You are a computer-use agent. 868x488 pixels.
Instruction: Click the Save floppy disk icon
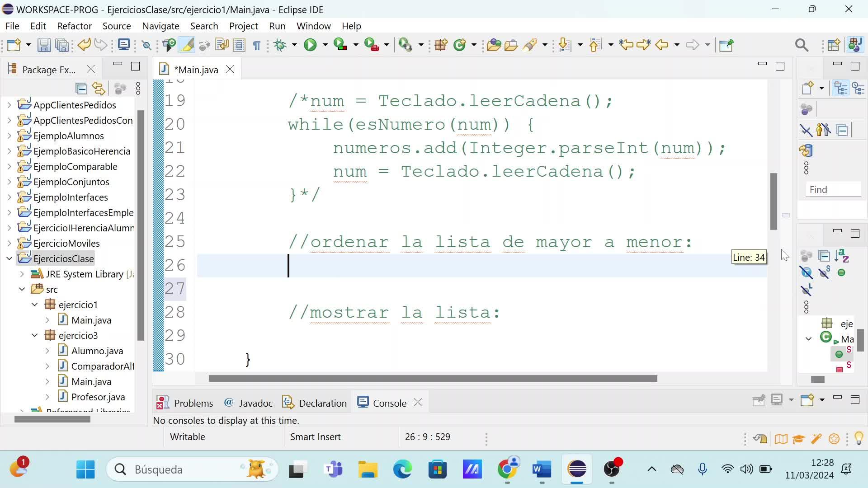(x=44, y=45)
